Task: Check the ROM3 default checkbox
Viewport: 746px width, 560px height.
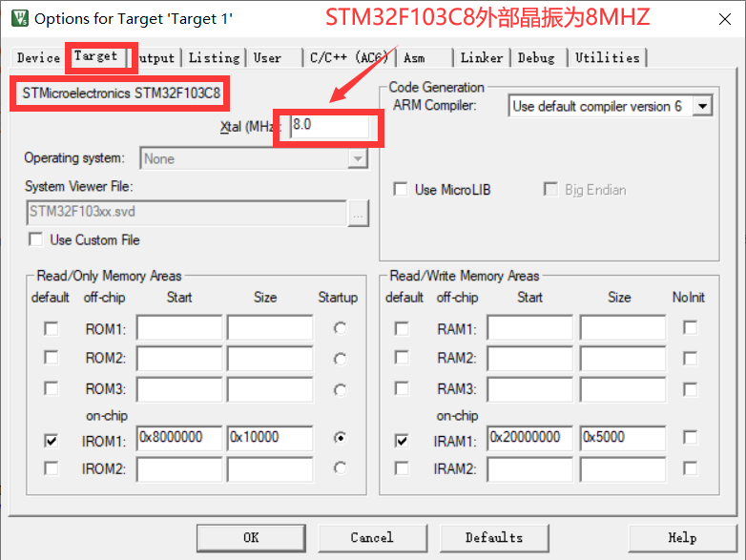Action: [x=51, y=388]
